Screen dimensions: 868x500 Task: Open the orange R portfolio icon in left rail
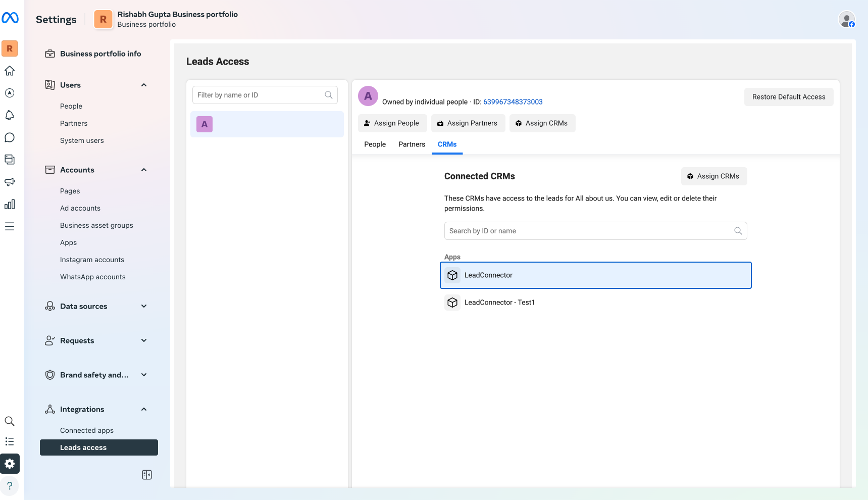[10, 48]
